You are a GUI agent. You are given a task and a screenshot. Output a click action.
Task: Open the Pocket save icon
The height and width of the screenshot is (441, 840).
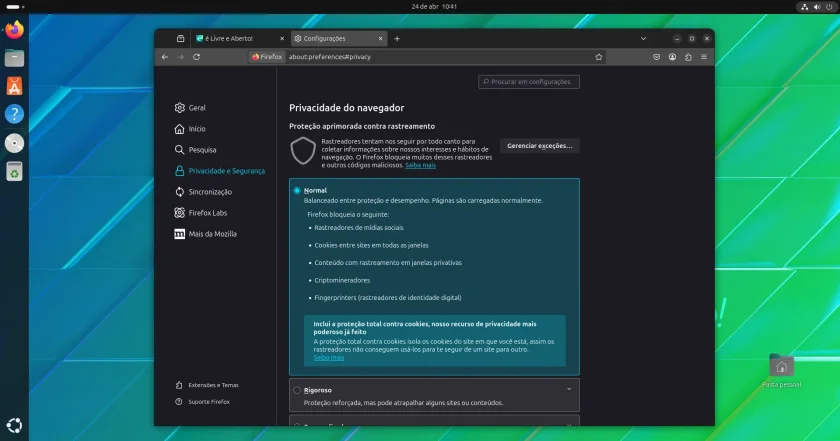[x=656, y=57]
